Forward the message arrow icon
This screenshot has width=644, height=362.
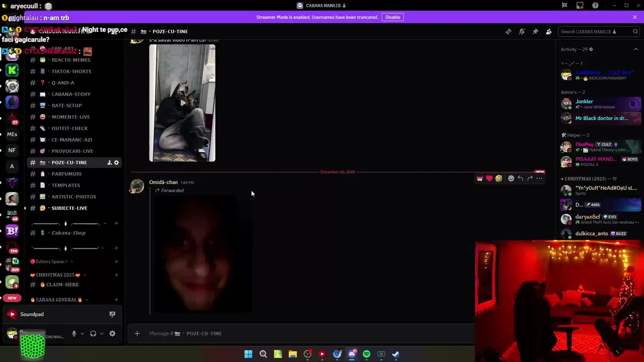(530, 178)
